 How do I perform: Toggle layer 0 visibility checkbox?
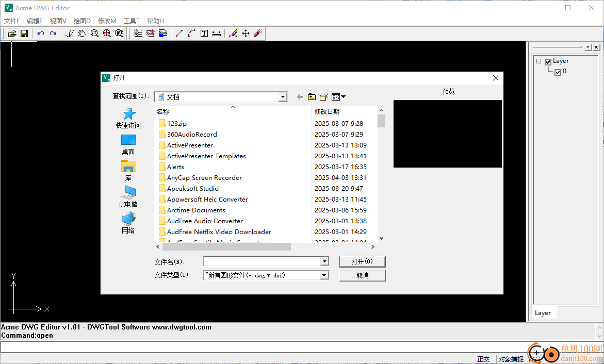tap(558, 72)
